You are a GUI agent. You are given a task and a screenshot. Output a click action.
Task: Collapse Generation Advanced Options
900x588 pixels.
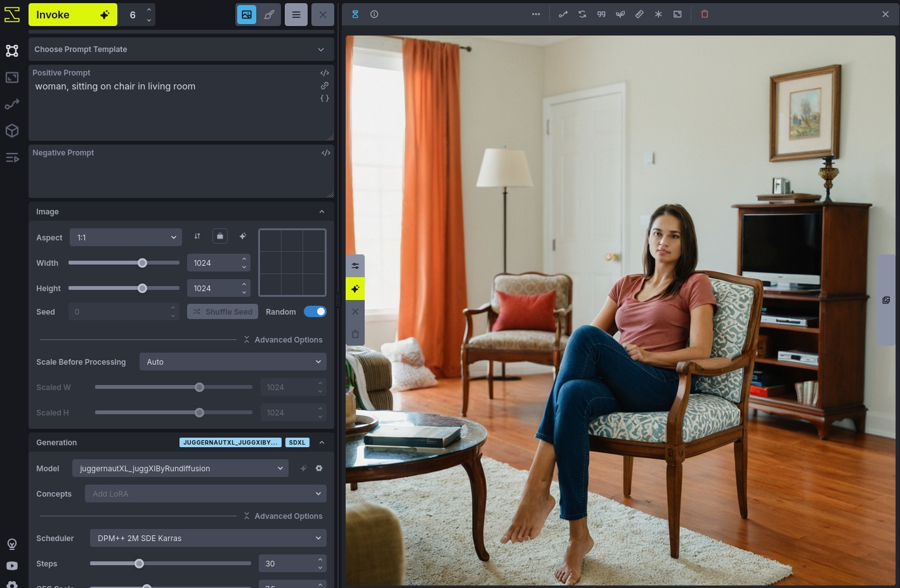[x=283, y=516]
